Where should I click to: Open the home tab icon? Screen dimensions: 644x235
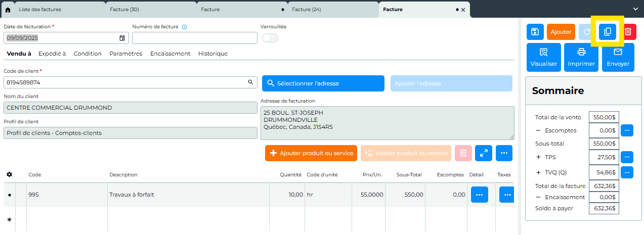click(x=7, y=10)
